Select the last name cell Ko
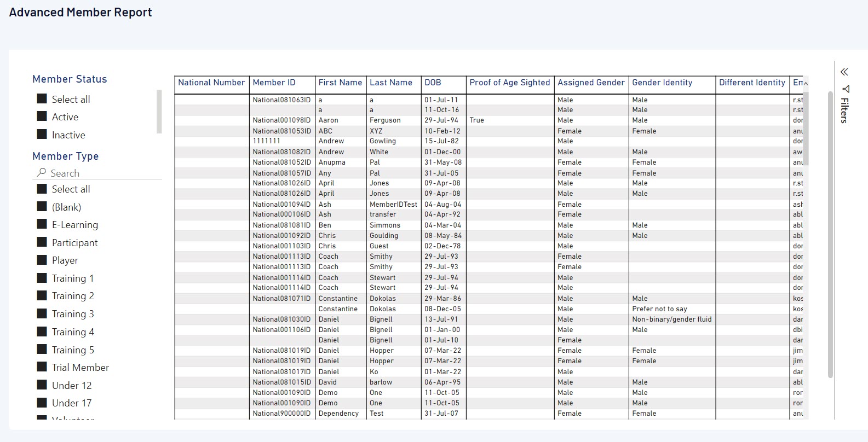Viewport: 868px width, 442px height. tap(374, 372)
